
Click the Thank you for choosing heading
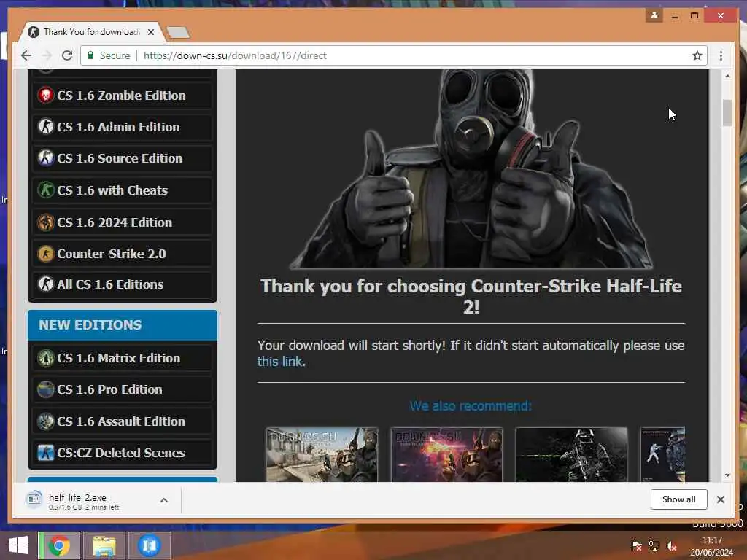[471, 296]
